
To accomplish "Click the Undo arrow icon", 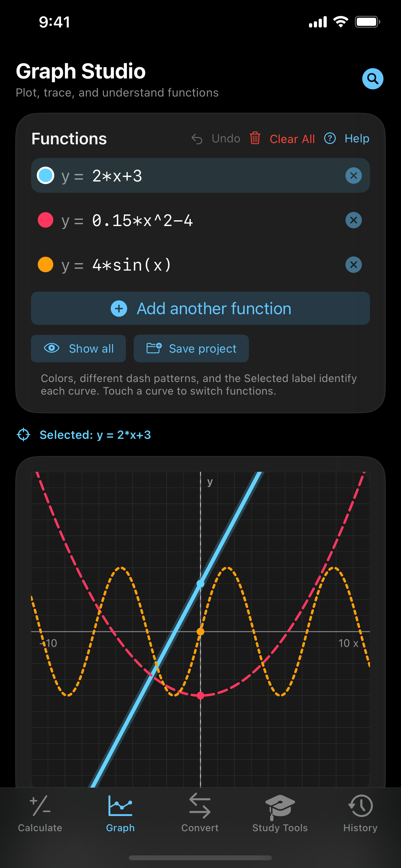I will (197, 139).
